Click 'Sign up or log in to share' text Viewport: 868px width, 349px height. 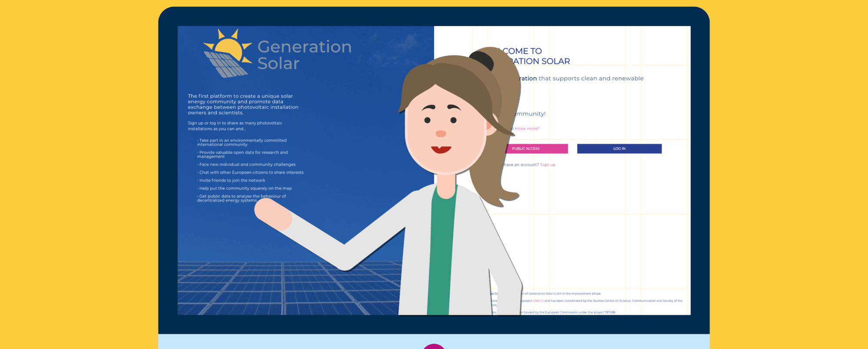235,126
